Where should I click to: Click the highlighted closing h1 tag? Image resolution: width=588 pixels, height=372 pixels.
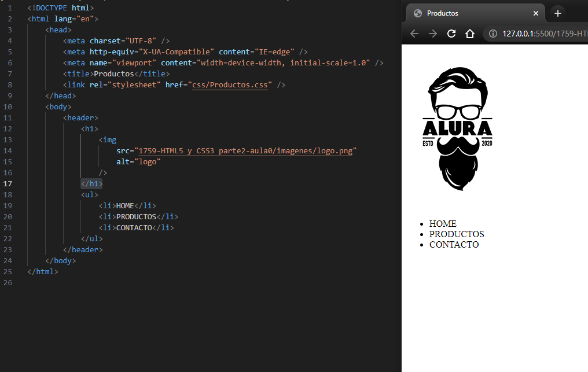point(91,184)
